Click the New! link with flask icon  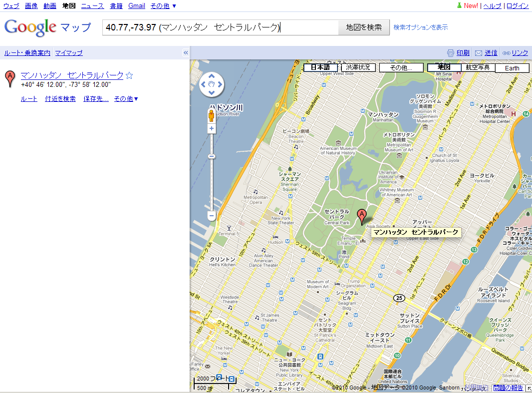pyautogui.click(x=468, y=6)
